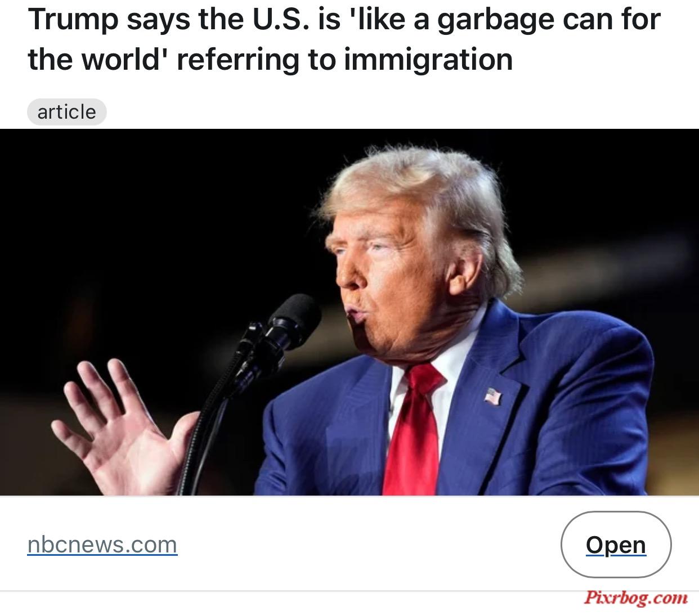Image resolution: width=699 pixels, height=616 pixels.
Task: Click the Pixrbog.com watermark text
Action: 635,597
